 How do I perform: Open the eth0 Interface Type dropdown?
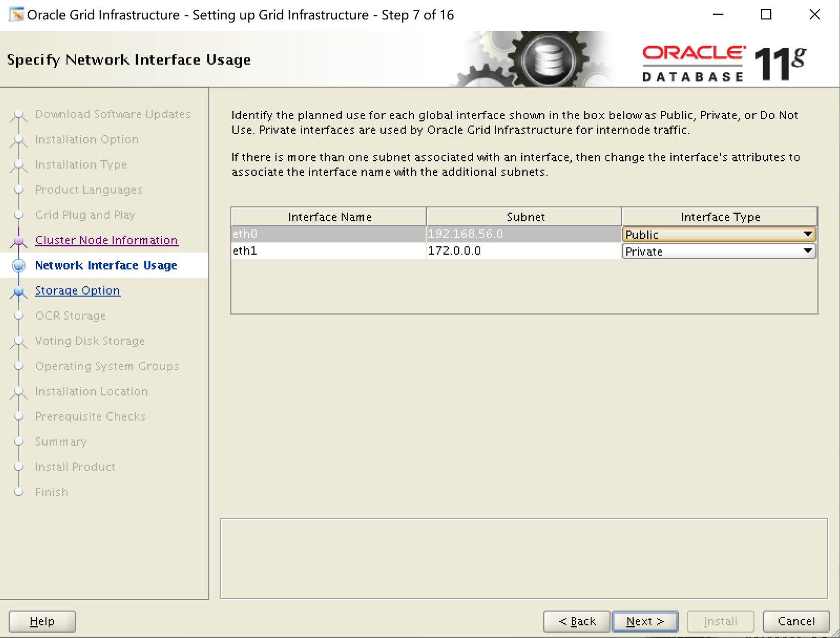tap(719, 234)
